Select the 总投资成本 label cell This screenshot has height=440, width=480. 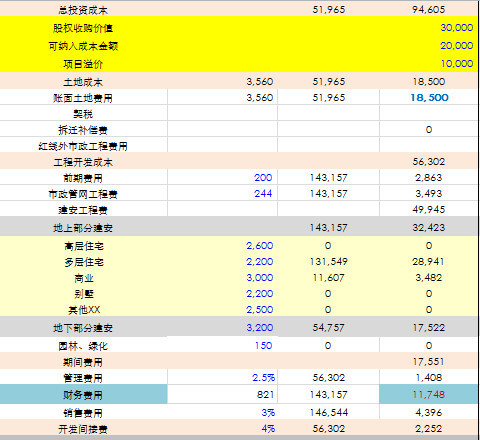click(83, 10)
